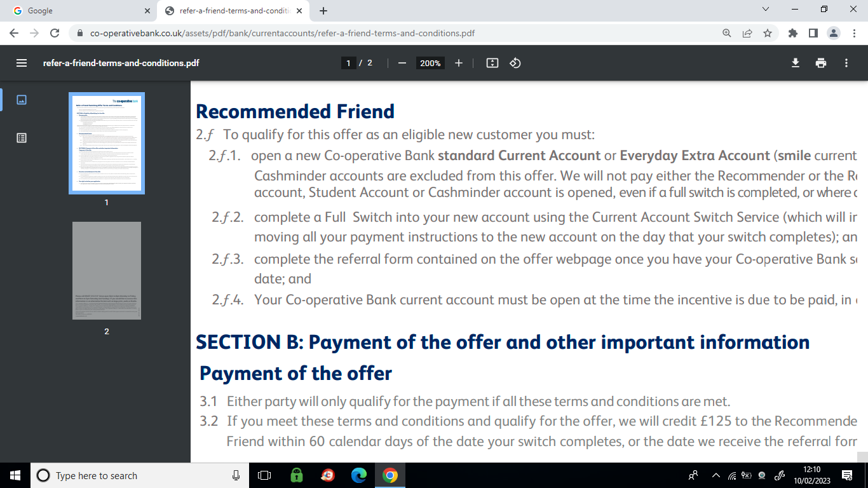Open the Chrome three-dot menu
The width and height of the screenshot is (868, 488).
(853, 33)
